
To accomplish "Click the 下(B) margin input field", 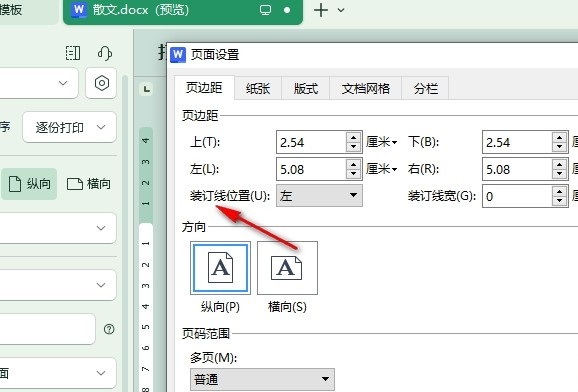I will 517,142.
